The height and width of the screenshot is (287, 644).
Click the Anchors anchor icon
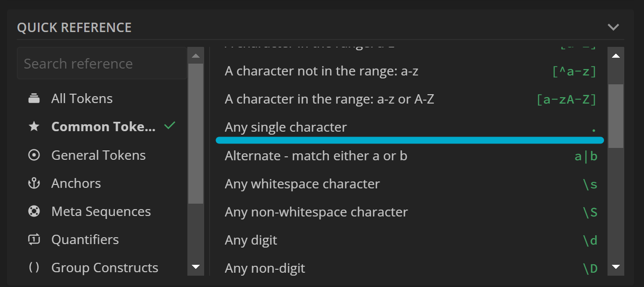coord(34,183)
